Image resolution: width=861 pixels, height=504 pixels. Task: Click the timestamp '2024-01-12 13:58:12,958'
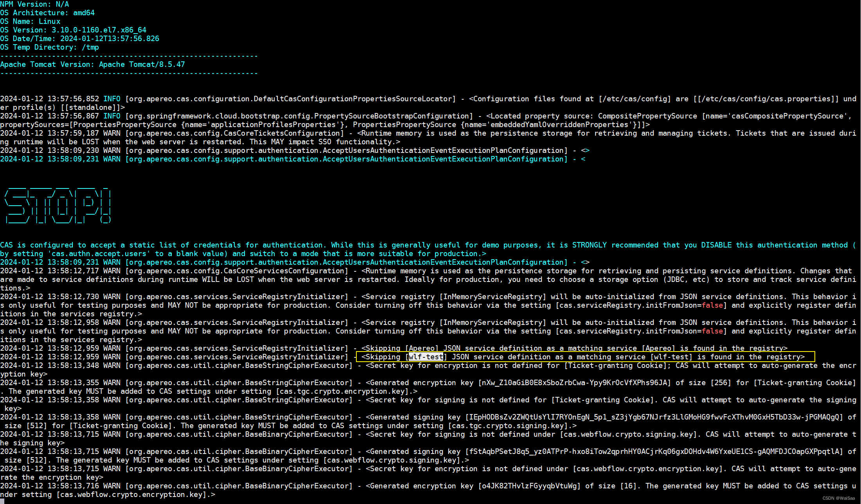[x=50, y=323]
